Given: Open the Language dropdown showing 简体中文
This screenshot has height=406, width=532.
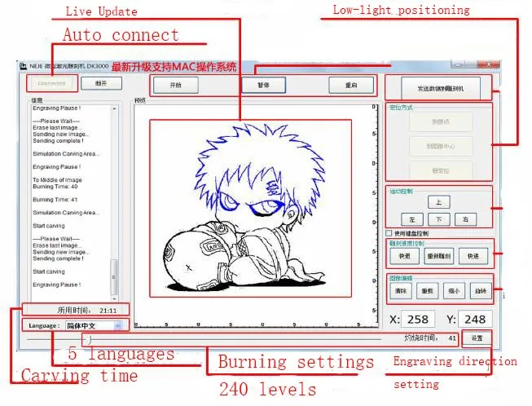Looking at the screenshot, I should point(94,326).
